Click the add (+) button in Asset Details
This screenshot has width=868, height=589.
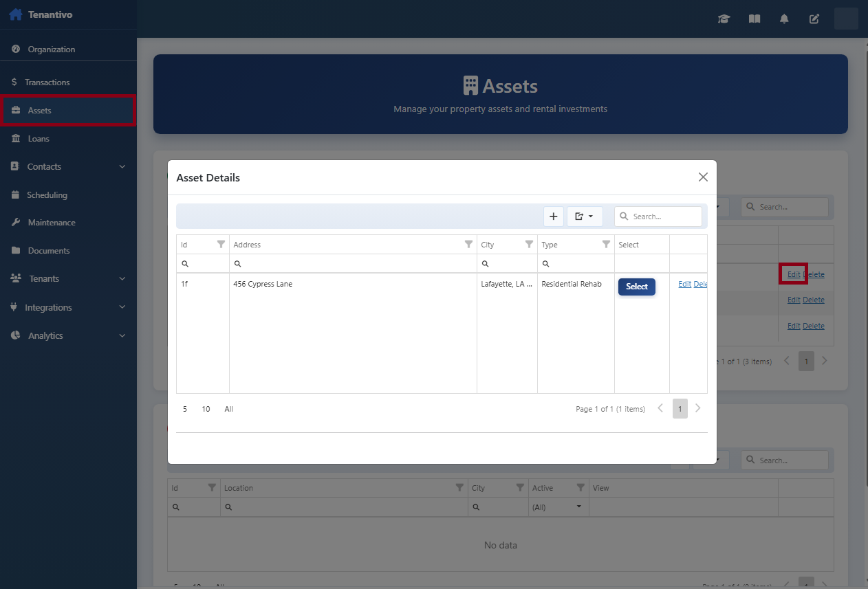[x=554, y=216]
